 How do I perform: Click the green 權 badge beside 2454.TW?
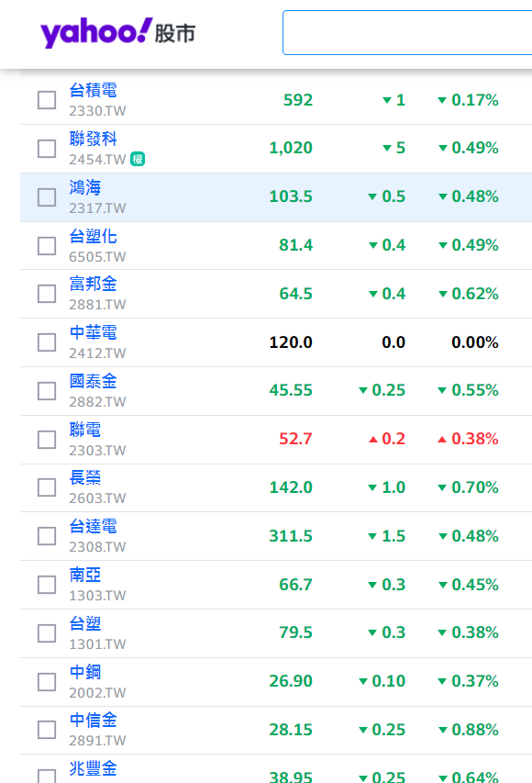click(x=138, y=160)
